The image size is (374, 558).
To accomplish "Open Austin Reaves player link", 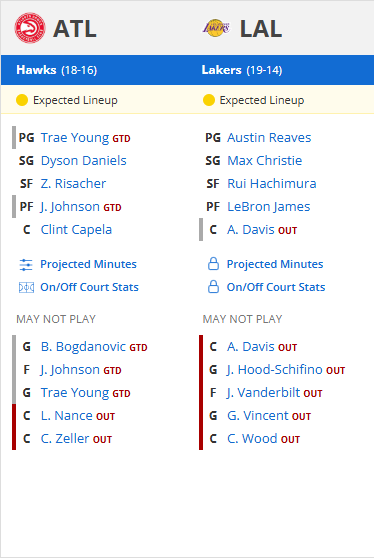I will [269, 138].
